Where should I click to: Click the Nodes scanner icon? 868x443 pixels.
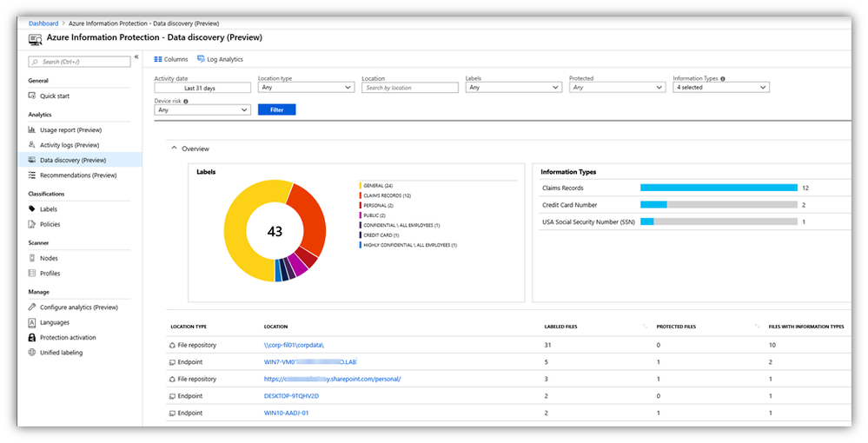(32, 258)
